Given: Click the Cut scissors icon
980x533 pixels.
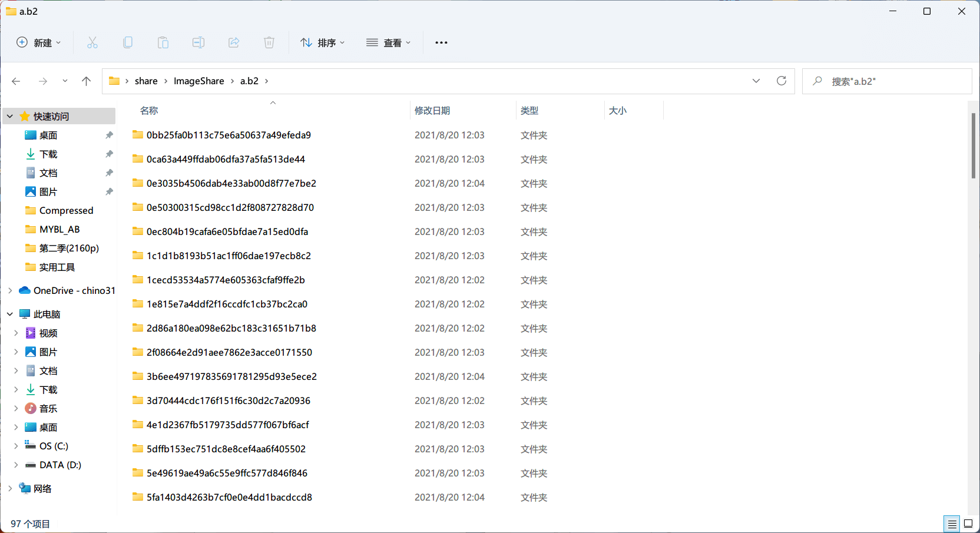Looking at the screenshot, I should 92,42.
